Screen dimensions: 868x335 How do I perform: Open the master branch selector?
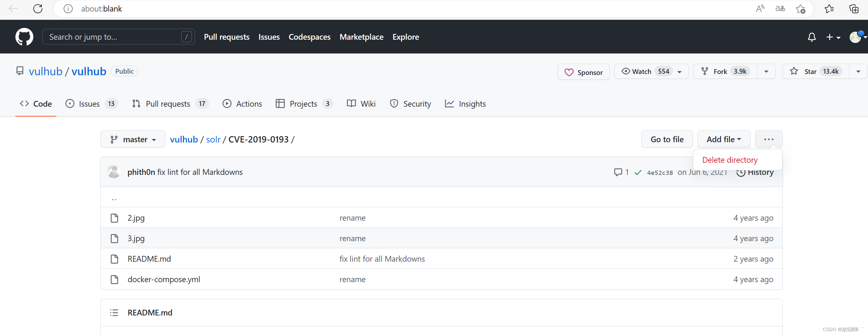point(133,139)
